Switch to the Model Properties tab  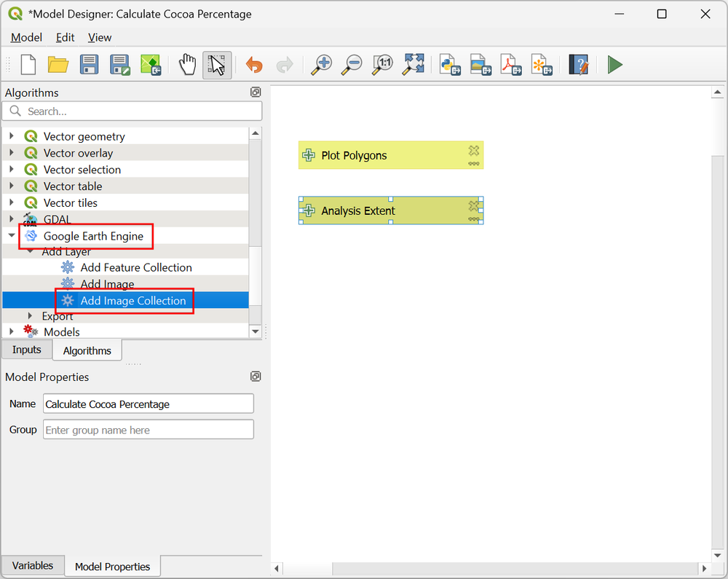coord(112,567)
